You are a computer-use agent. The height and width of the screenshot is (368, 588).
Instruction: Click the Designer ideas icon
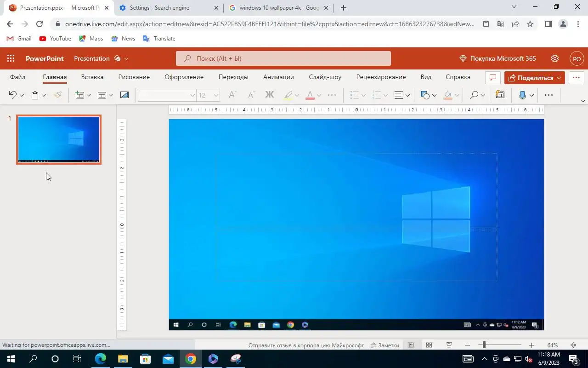click(500, 95)
